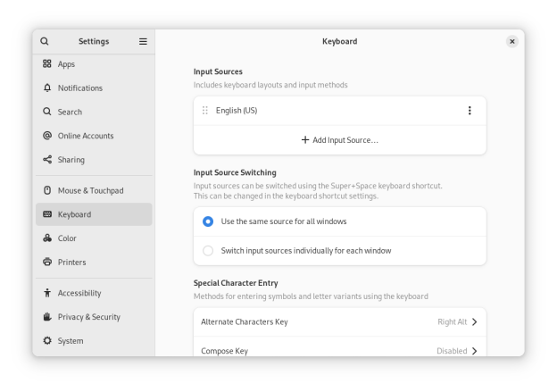557x392 pixels.
Task: Click the Notifications bell icon
Action: 47,88
